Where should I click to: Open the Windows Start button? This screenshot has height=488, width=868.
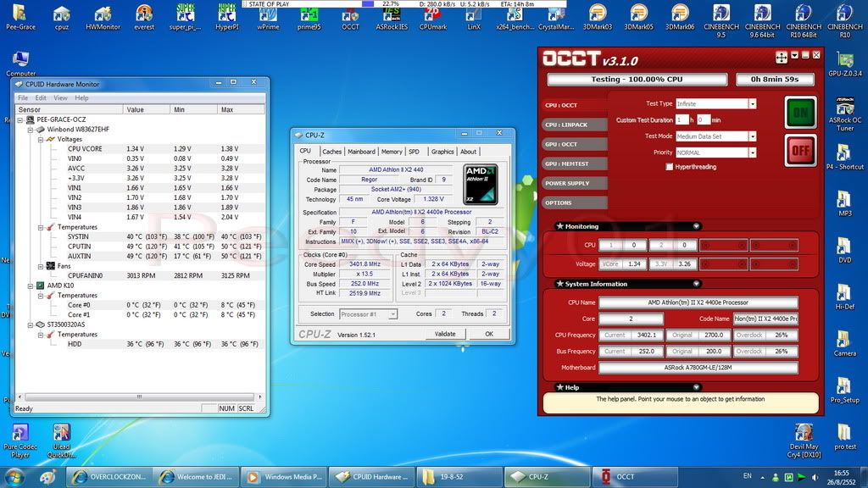(14, 476)
